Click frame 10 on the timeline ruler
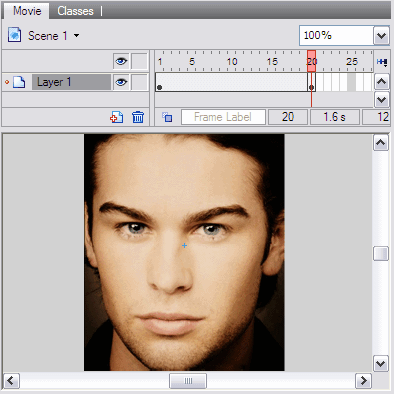This screenshot has height=394, width=394. click(232, 62)
